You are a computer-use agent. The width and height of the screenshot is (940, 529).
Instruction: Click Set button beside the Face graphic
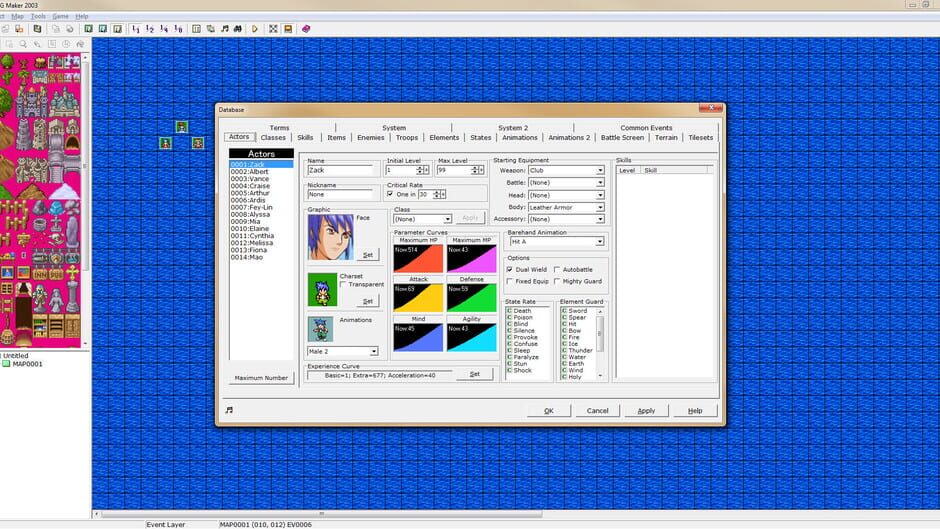tap(367, 255)
